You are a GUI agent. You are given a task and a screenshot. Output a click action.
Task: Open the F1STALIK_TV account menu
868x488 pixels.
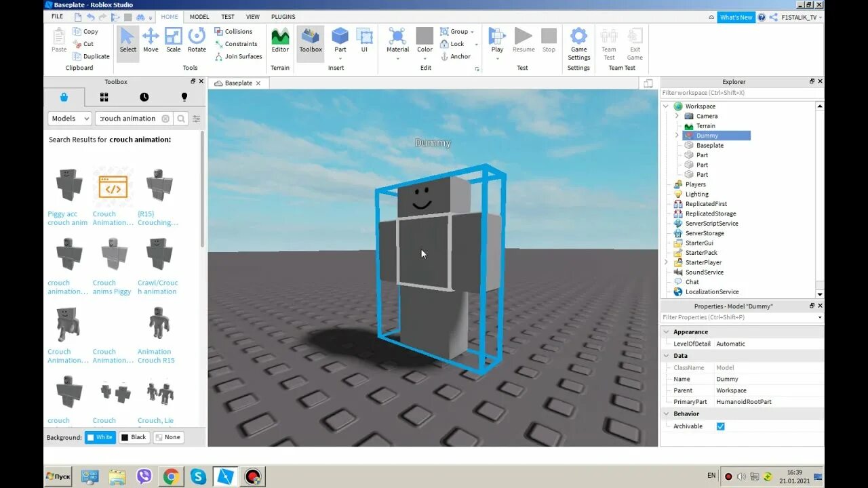pyautogui.click(x=802, y=18)
